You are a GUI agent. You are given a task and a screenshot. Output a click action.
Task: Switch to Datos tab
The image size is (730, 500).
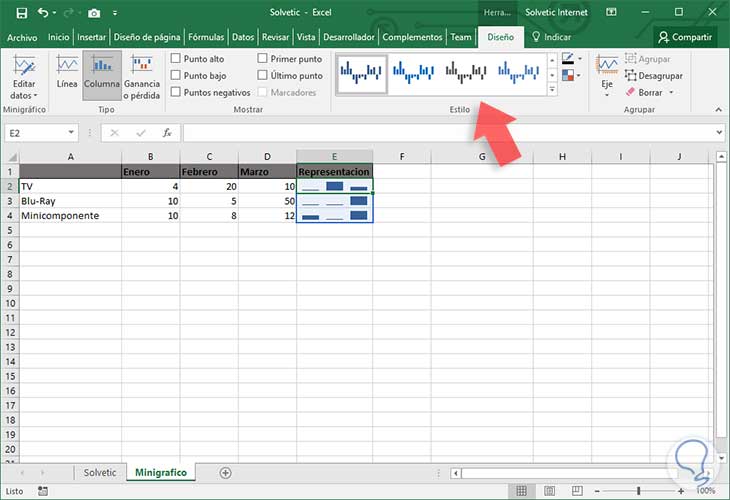[243, 37]
